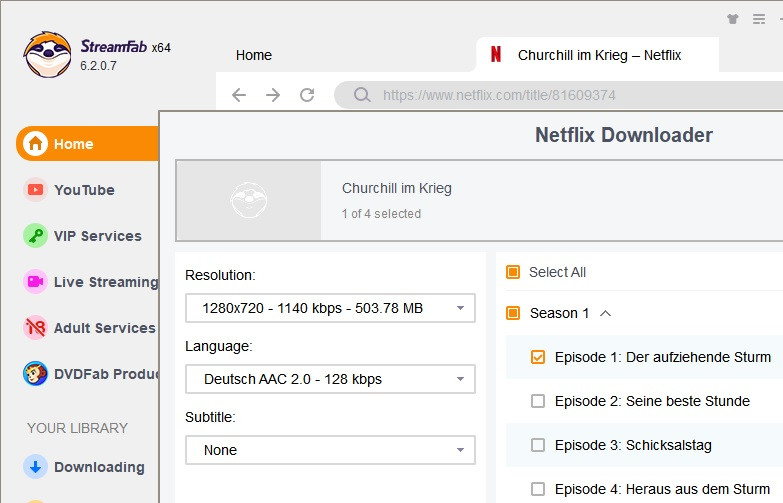The image size is (783, 503).
Task: Click the YouTube sidebar label
Action: click(x=84, y=190)
